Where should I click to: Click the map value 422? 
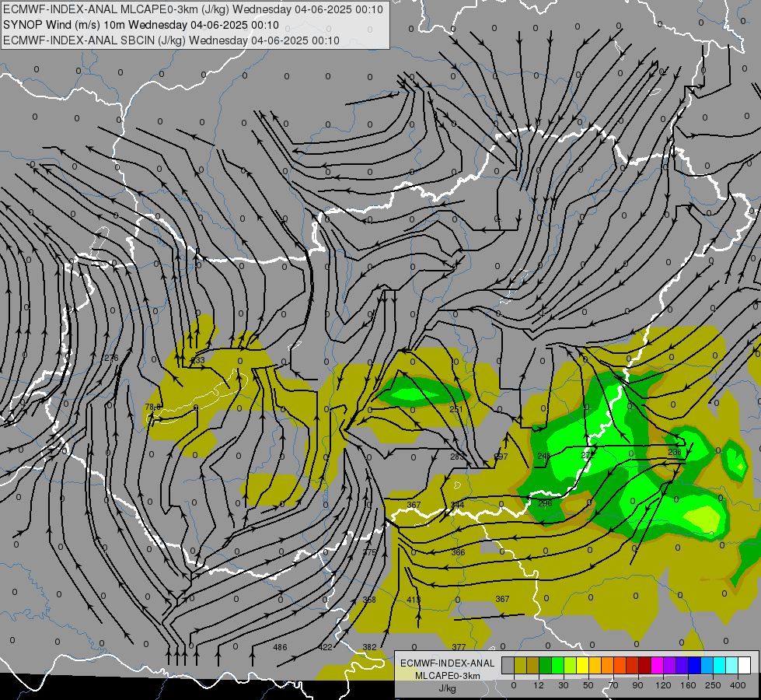[325, 647]
